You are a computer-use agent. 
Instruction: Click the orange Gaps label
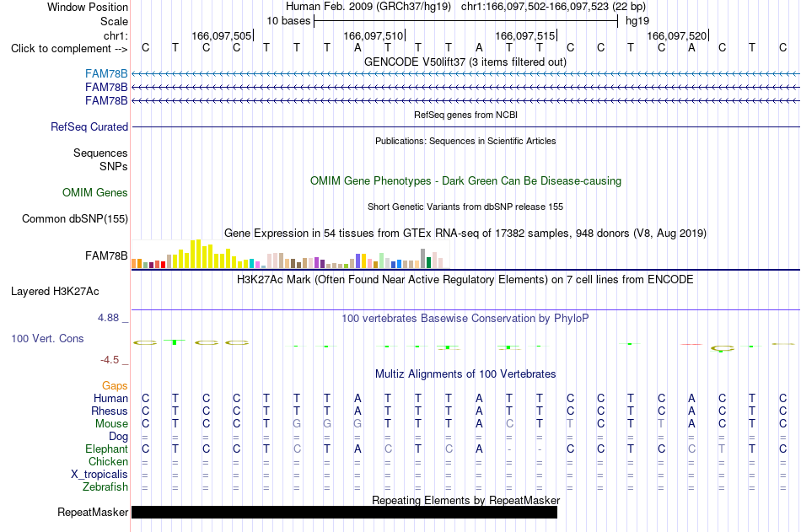[115, 386]
